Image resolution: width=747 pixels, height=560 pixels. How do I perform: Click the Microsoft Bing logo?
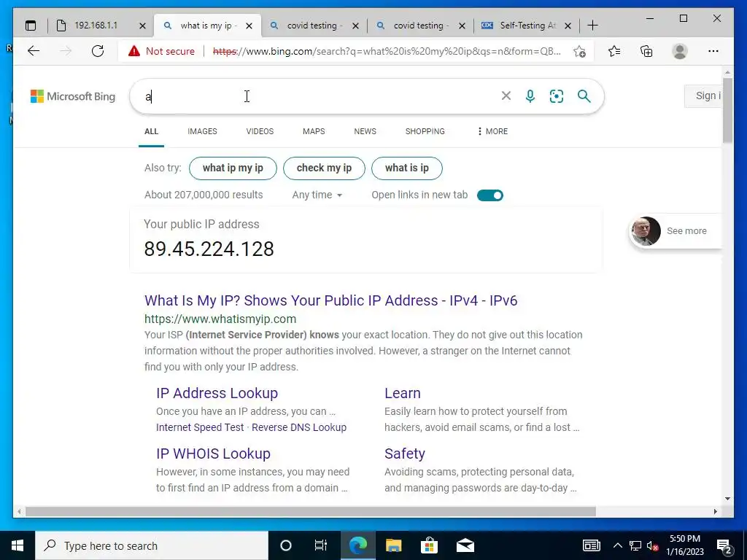click(73, 96)
